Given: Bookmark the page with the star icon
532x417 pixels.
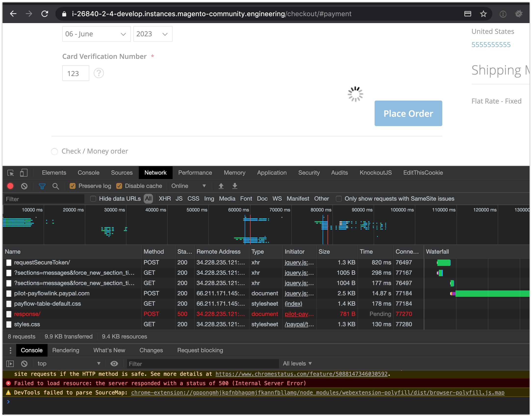Looking at the screenshot, I should [483, 14].
